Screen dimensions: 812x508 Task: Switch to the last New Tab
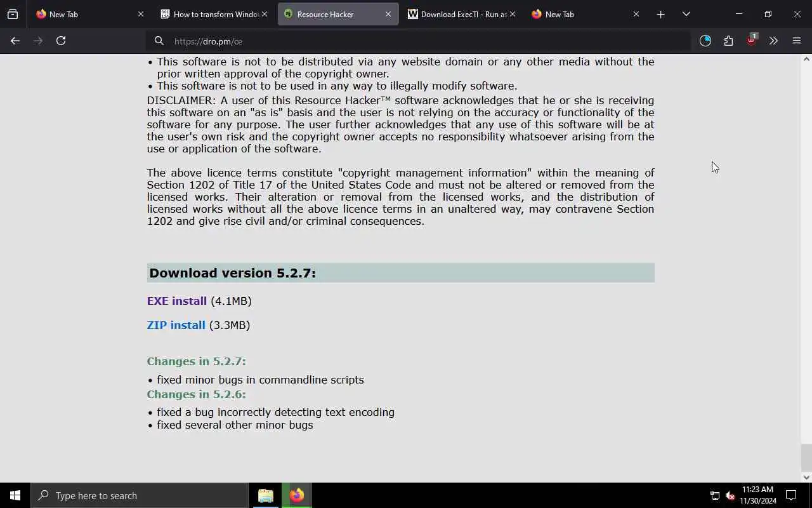(x=586, y=14)
